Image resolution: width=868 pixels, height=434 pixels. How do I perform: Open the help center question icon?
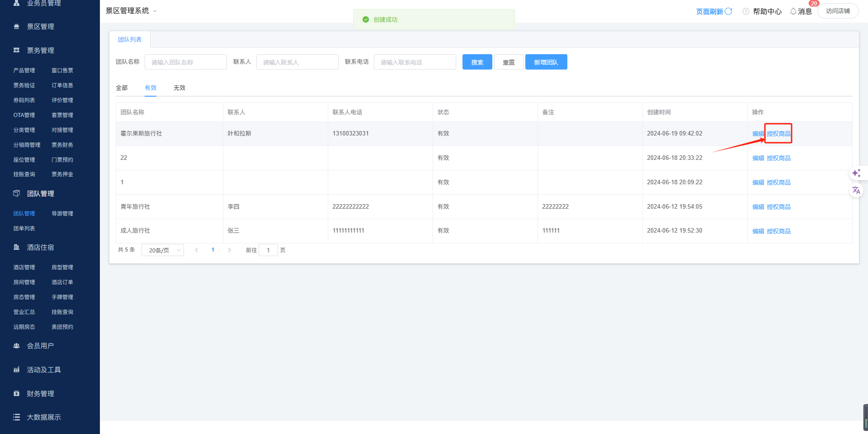pos(745,11)
